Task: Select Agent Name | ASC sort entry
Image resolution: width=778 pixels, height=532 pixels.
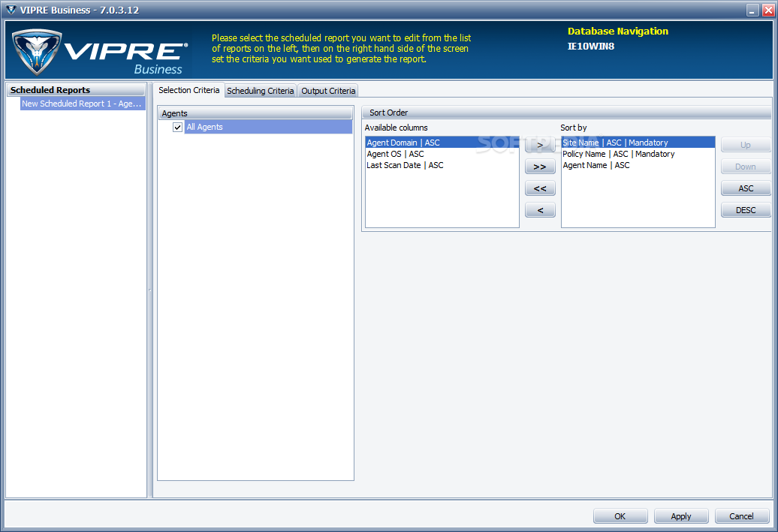Action: pyautogui.click(x=638, y=166)
